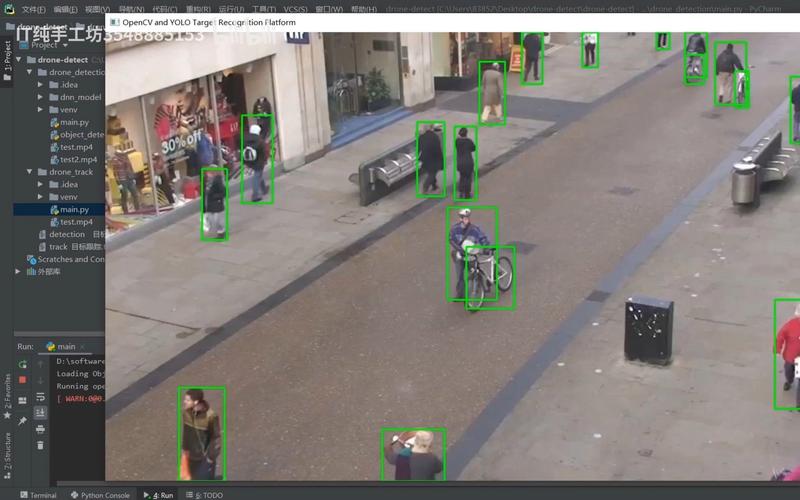Open the Terminal tab
800x500 pixels.
click(38, 495)
